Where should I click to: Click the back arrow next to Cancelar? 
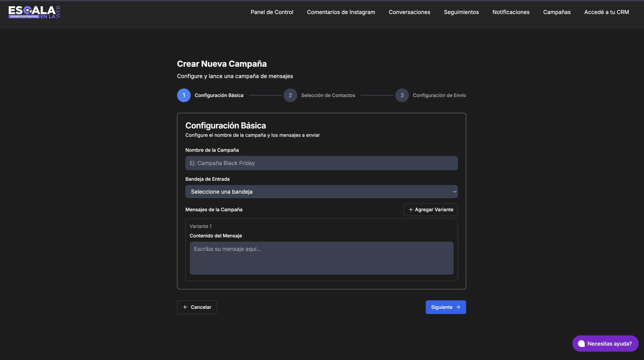[x=185, y=307]
